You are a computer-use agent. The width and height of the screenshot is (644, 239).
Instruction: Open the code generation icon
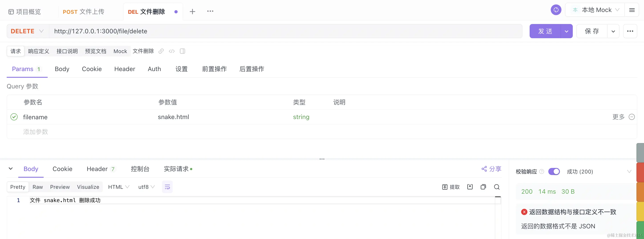[x=172, y=51]
